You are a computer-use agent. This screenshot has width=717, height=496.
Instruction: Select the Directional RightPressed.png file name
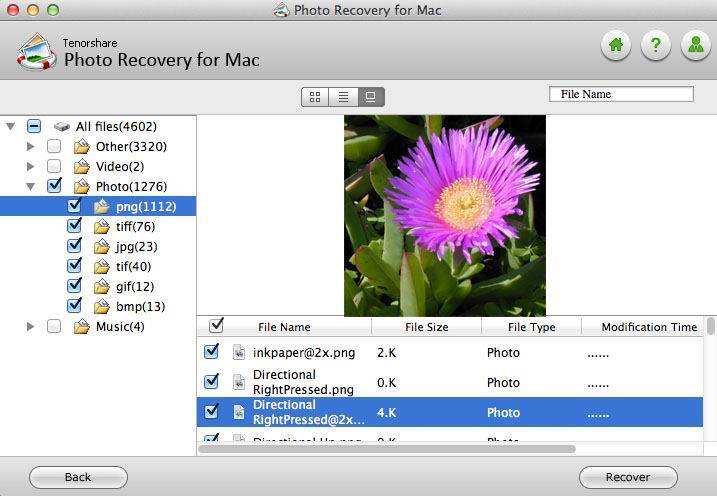303,382
